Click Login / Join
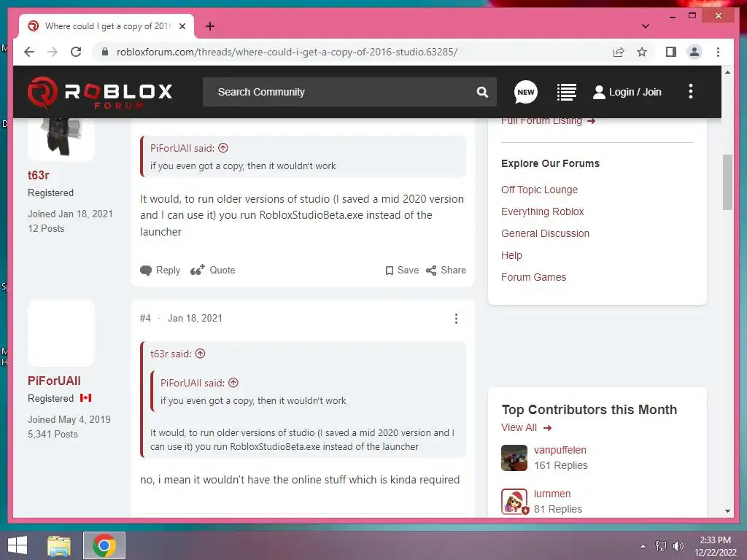 [x=627, y=92]
